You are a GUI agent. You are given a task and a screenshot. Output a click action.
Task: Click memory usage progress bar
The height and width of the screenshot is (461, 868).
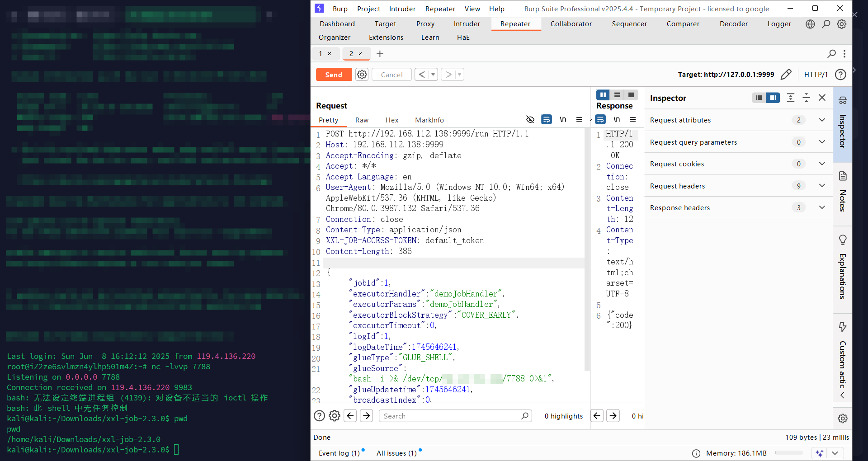point(789,453)
